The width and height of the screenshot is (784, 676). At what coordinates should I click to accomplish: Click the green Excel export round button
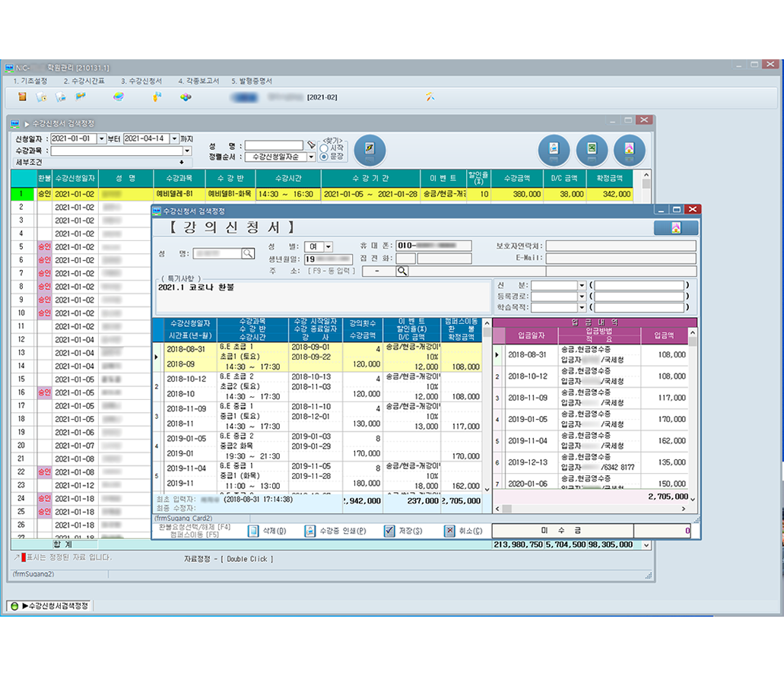tap(591, 150)
